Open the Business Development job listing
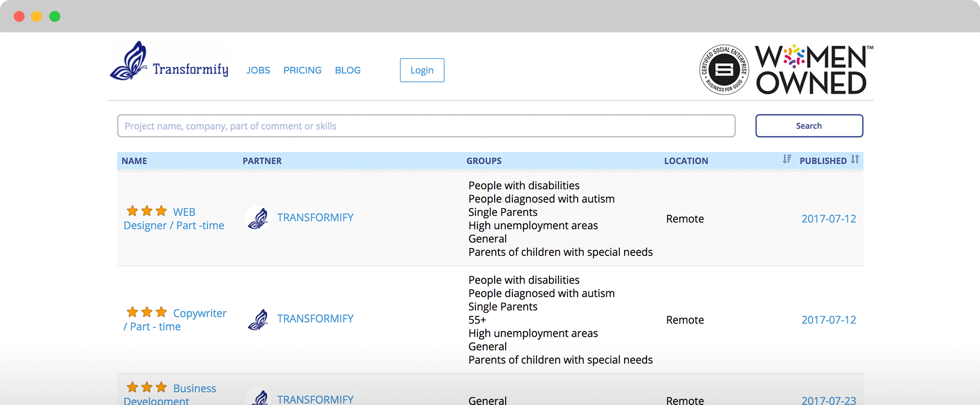 [x=194, y=388]
